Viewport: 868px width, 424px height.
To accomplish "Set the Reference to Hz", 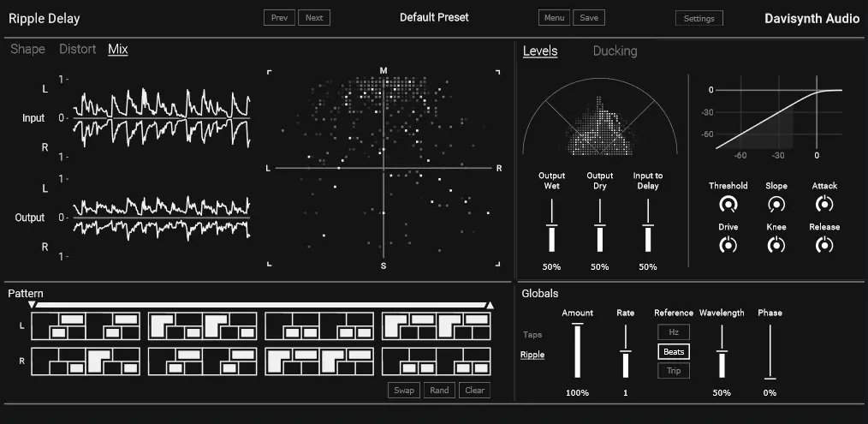I will (x=674, y=332).
